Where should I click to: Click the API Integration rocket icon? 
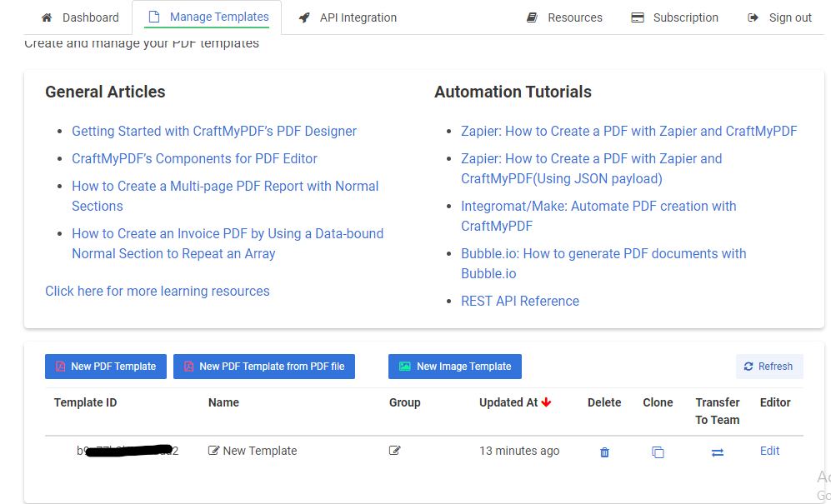304,17
